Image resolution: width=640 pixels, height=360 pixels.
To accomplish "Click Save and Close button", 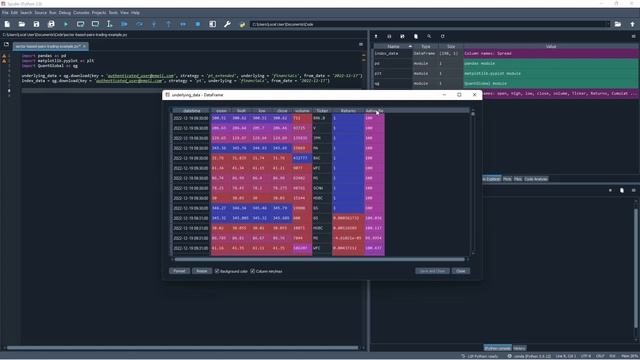I will click(x=432, y=271).
